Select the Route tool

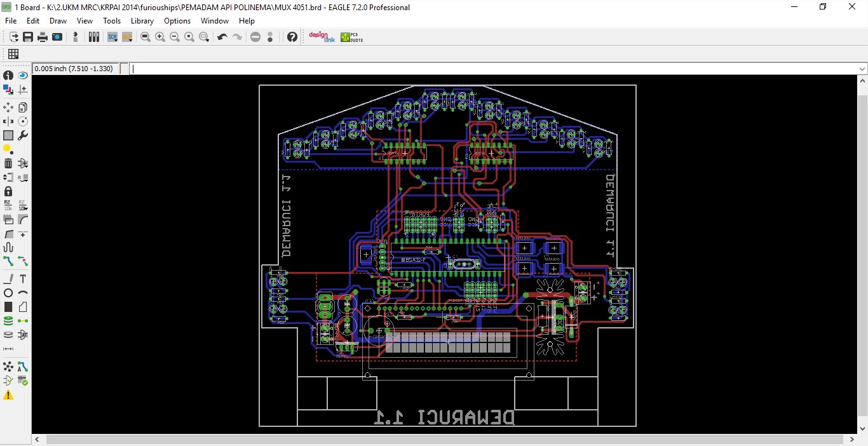point(8,261)
